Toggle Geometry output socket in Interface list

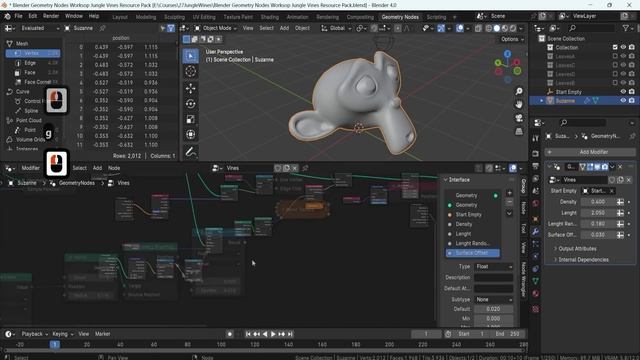[496, 196]
